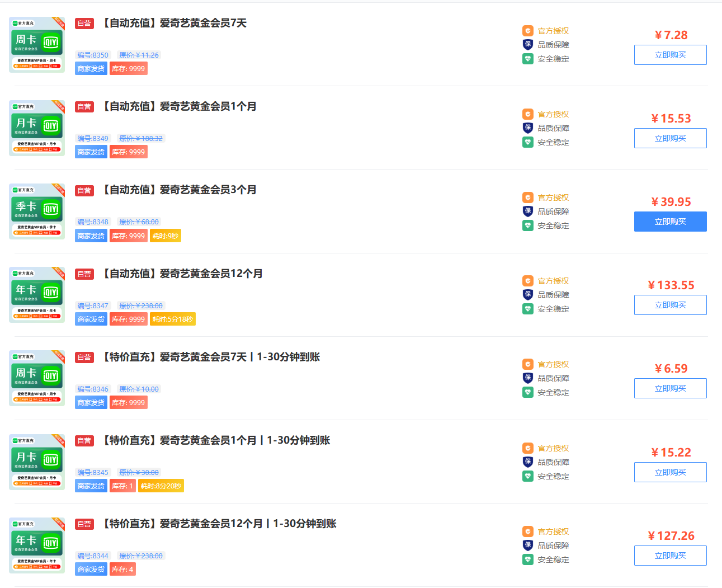Click the 库存:1 tag on 特价直充 1个月 item
722x588 pixels.
[x=122, y=485]
